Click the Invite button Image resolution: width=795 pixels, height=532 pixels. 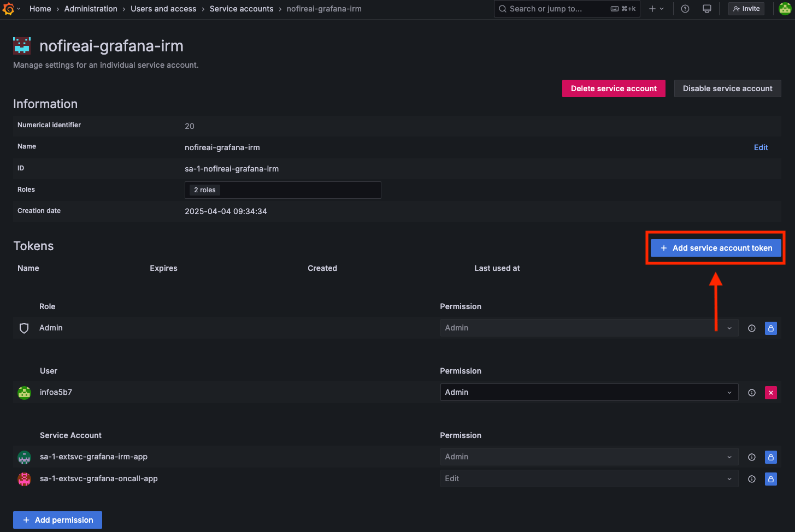coord(746,9)
